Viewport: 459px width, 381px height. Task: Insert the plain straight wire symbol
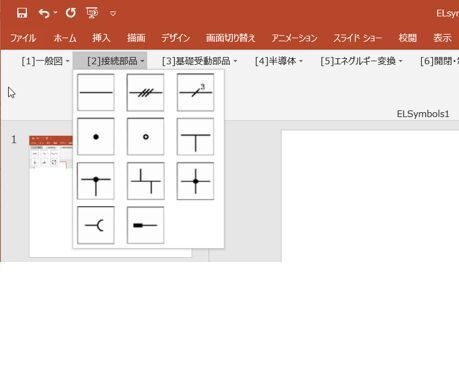[96, 92]
